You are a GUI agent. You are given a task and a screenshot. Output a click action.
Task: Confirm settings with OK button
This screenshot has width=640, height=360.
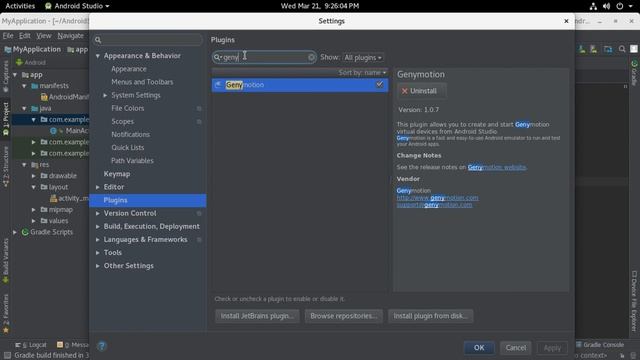479,348
